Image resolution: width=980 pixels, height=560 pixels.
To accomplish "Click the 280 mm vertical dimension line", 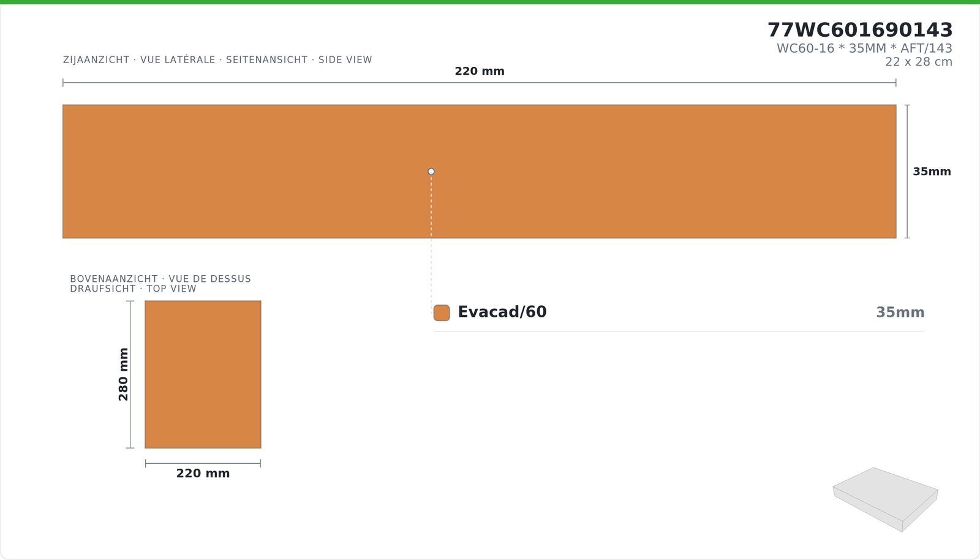I will click(x=130, y=374).
